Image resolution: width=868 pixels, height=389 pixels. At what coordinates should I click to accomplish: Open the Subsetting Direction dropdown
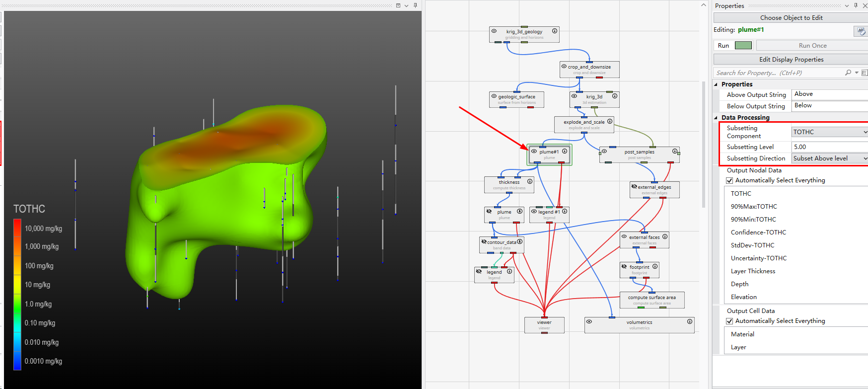point(865,158)
